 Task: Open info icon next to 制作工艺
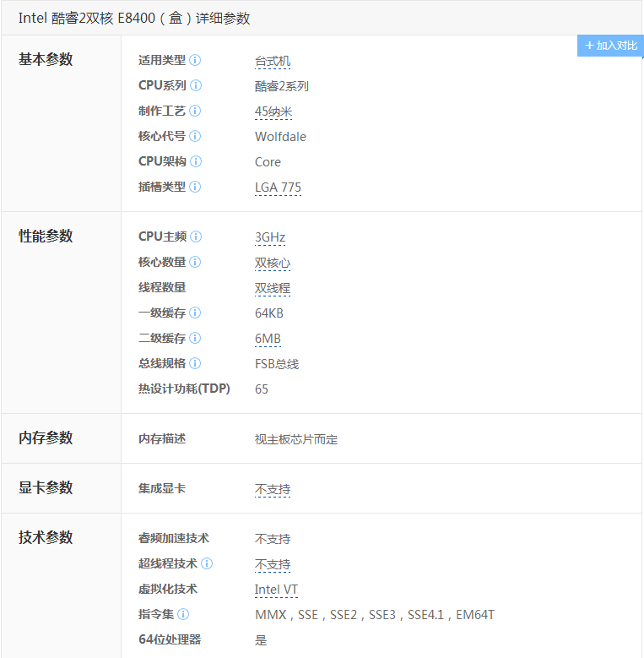click(195, 111)
